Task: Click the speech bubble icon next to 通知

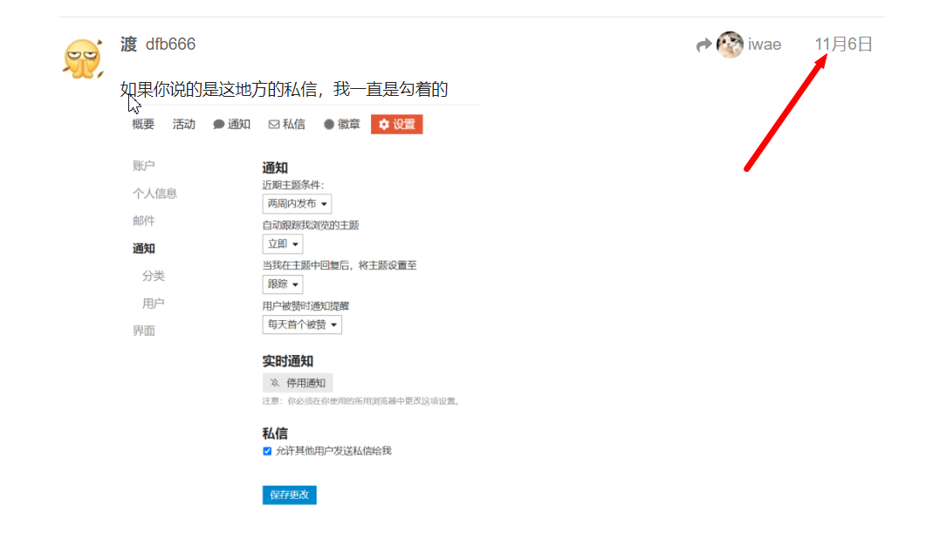Action: tap(218, 125)
